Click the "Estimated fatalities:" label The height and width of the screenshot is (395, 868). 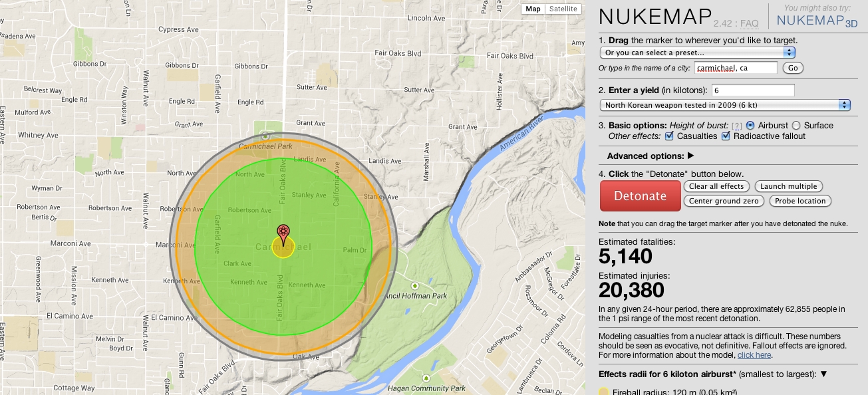(637, 242)
